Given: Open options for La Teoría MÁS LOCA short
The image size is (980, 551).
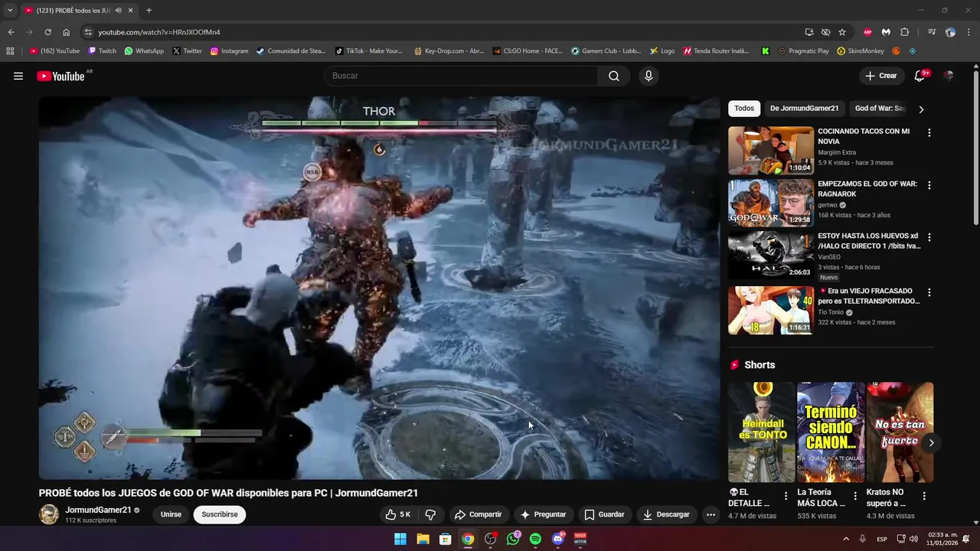Looking at the screenshot, I should point(854,496).
